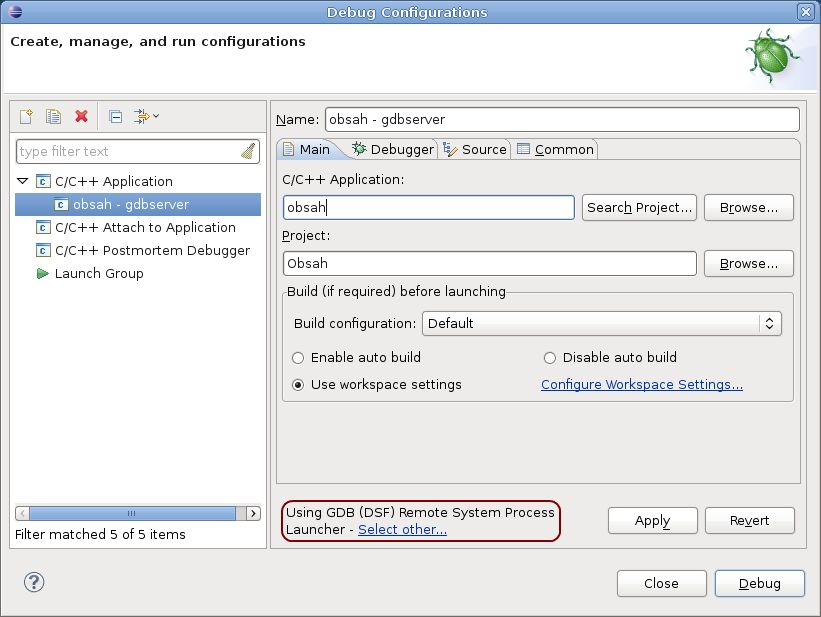Click the scroll left arrow in configurations list
Image resolution: width=821 pixels, height=617 pixels.
pos(22,513)
